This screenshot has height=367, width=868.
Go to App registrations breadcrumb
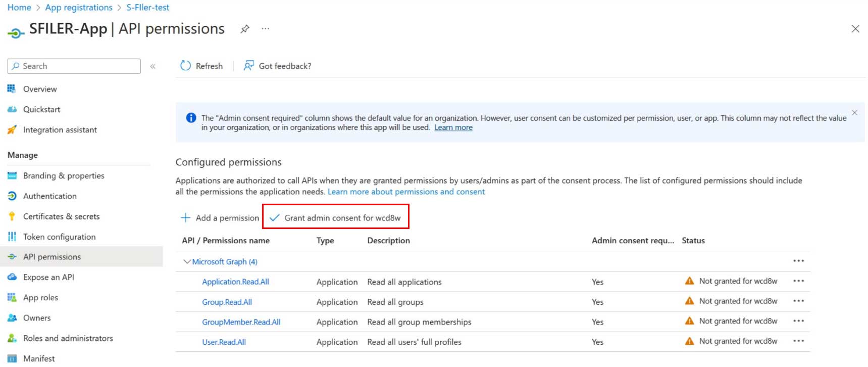pos(79,8)
